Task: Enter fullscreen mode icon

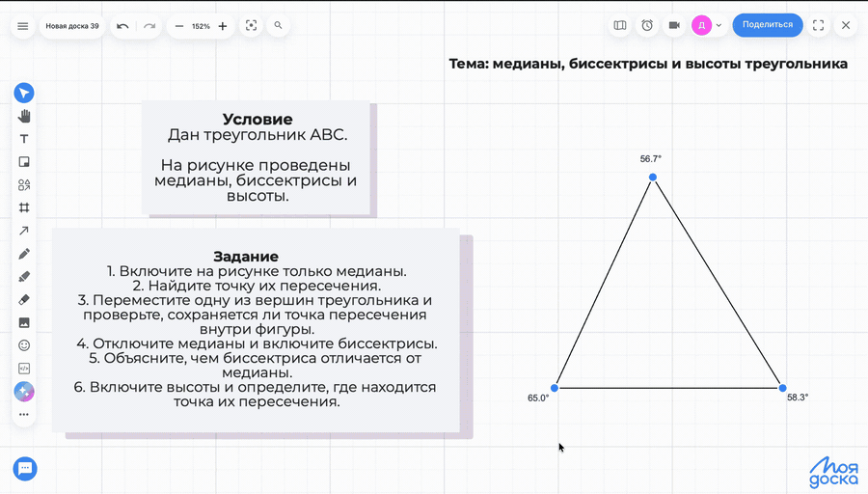Action: pyautogui.click(x=818, y=25)
